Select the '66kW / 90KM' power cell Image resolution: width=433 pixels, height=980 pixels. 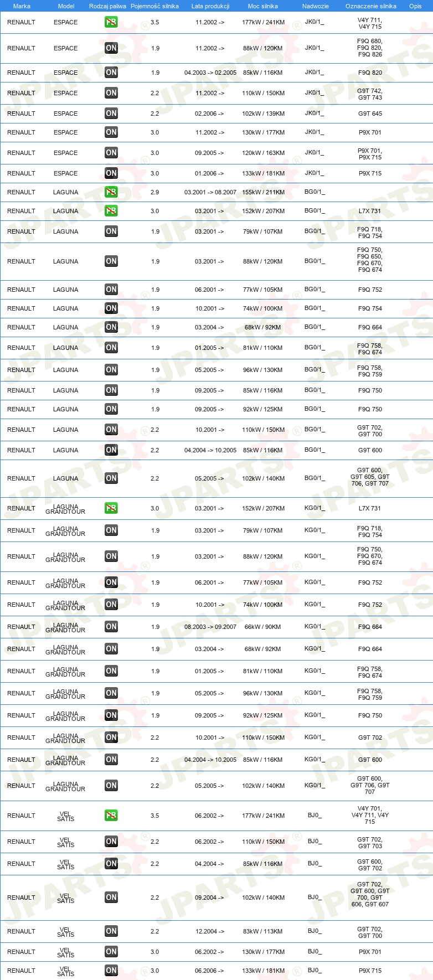point(263,627)
